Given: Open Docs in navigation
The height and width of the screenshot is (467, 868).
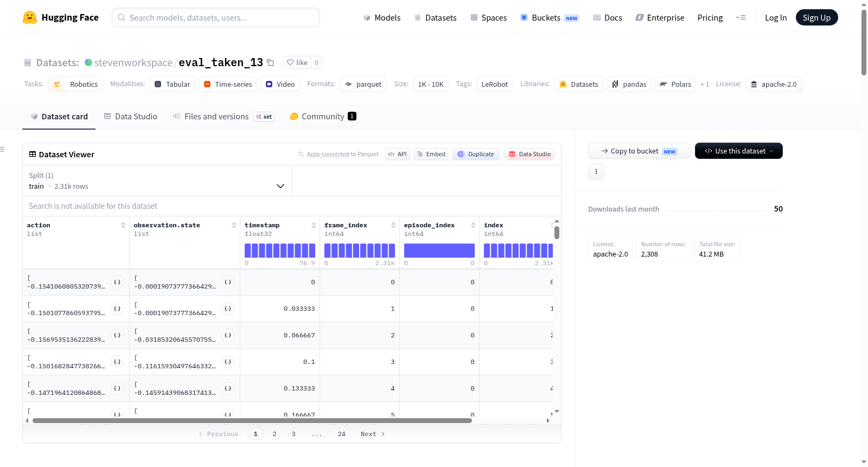Looking at the screenshot, I should (x=608, y=17).
